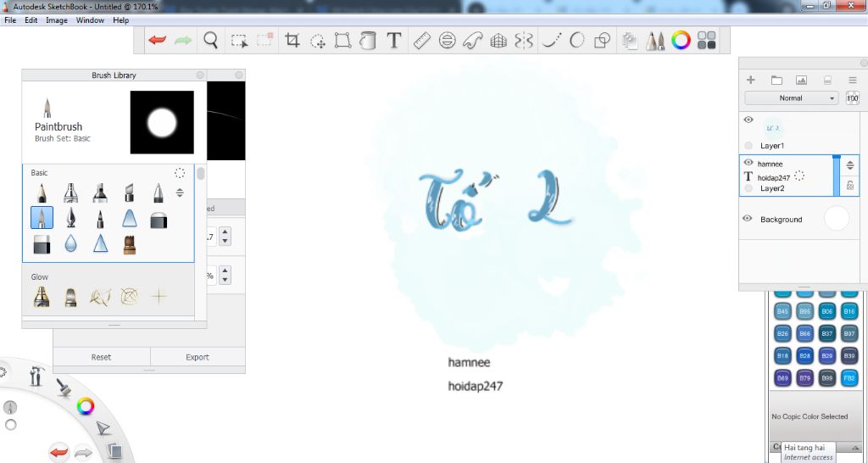Open the Normal blend mode dropdown
The image size is (868, 463).
tap(791, 98)
